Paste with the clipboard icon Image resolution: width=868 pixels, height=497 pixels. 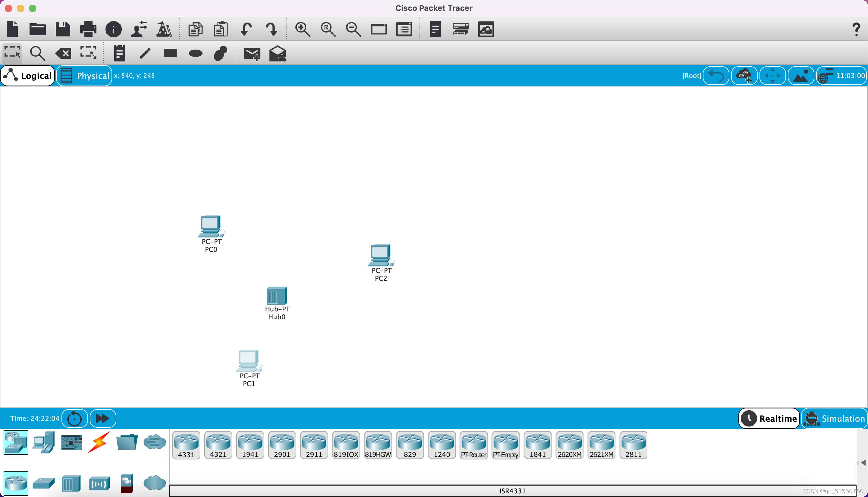(x=221, y=29)
